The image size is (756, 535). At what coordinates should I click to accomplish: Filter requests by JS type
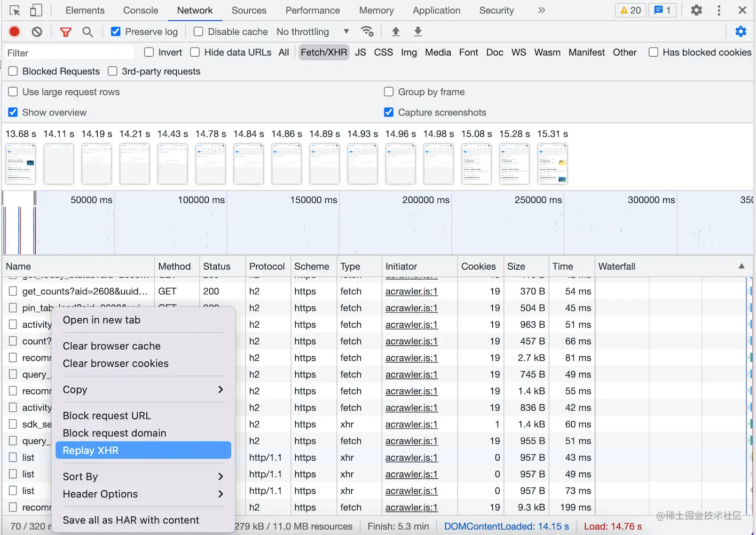pyautogui.click(x=360, y=52)
